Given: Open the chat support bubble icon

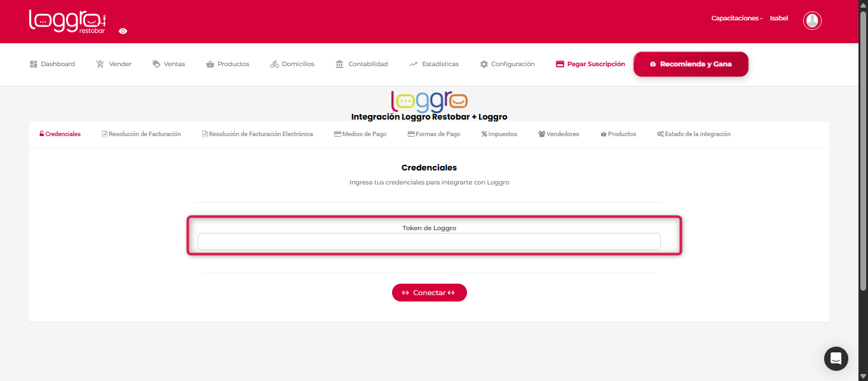Looking at the screenshot, I should tap(836, 359).
